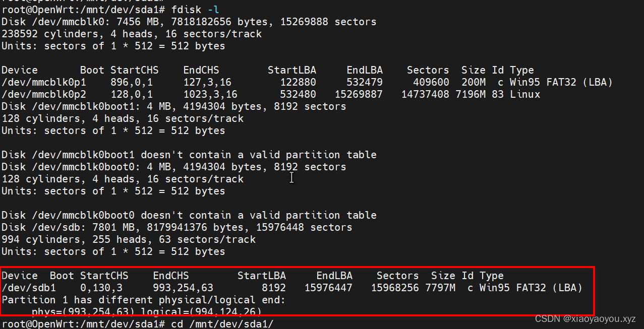Click EndCHS value '1023,3,16'
Screen dimensions: 644x329
click(x=210, y=94)
